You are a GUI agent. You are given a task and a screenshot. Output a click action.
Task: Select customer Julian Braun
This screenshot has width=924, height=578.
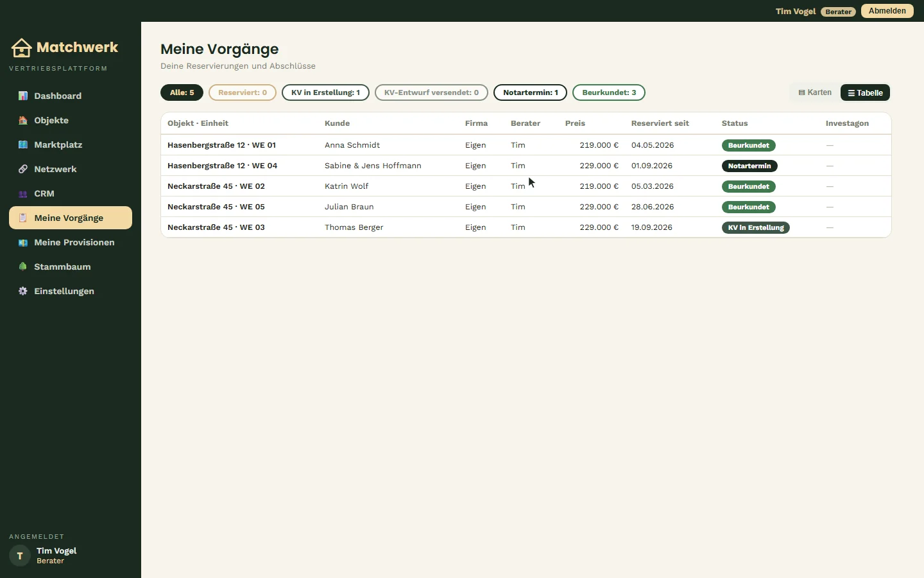pos(349,207)
